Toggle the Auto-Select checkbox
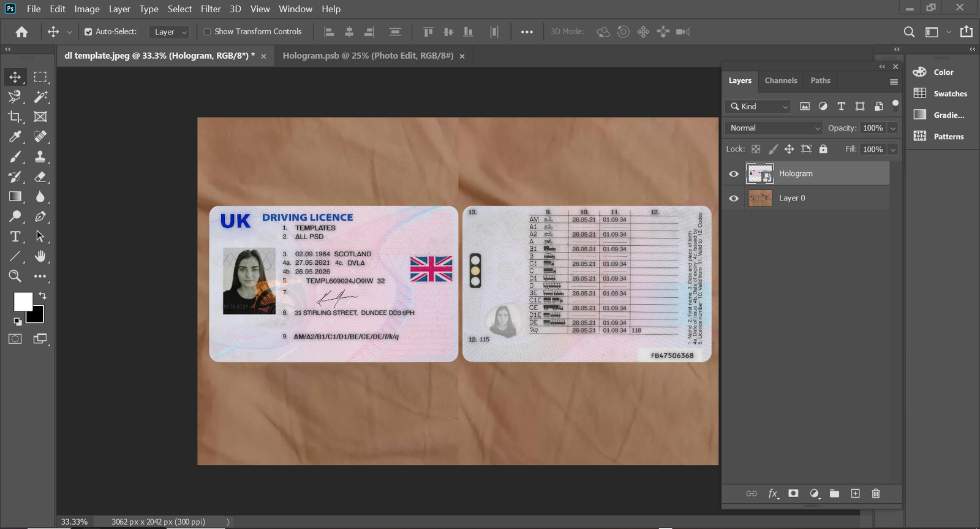Viewport: 980px width, 529px height. click(x=88, y=32)
